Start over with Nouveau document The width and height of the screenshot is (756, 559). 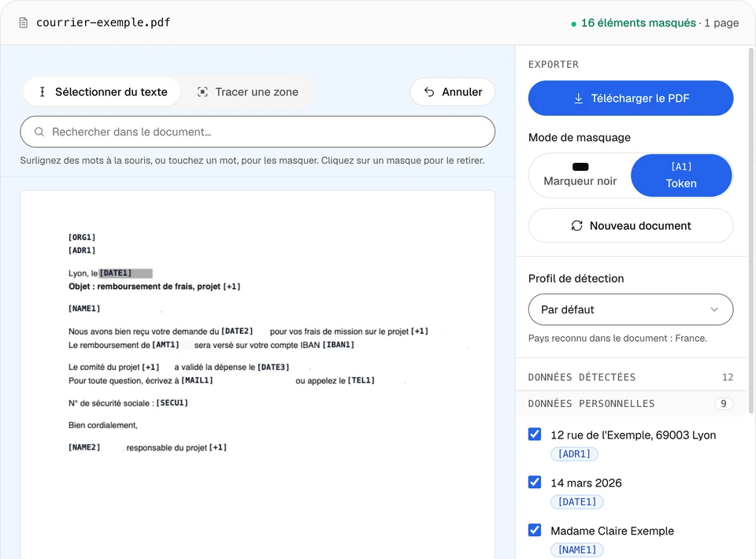click(631, 225)
